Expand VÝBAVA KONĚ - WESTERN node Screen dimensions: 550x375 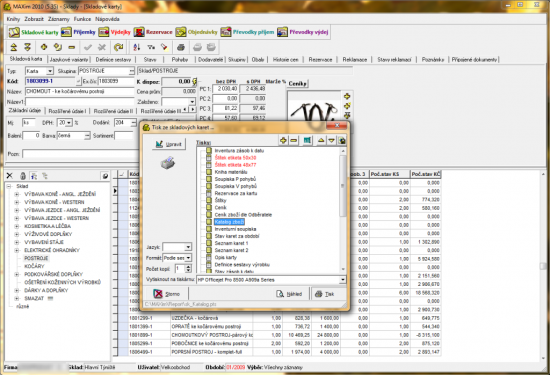(16, 202)
